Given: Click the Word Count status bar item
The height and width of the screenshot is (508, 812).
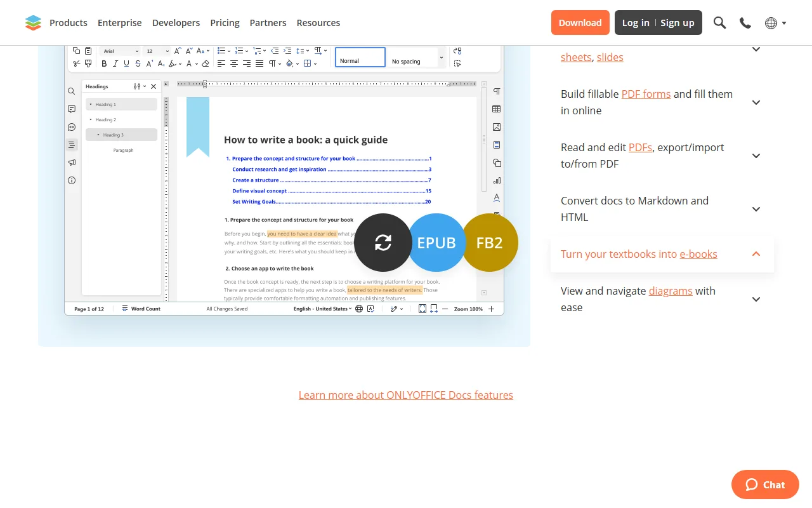Looking at the screenshot, I should point(141,309).
